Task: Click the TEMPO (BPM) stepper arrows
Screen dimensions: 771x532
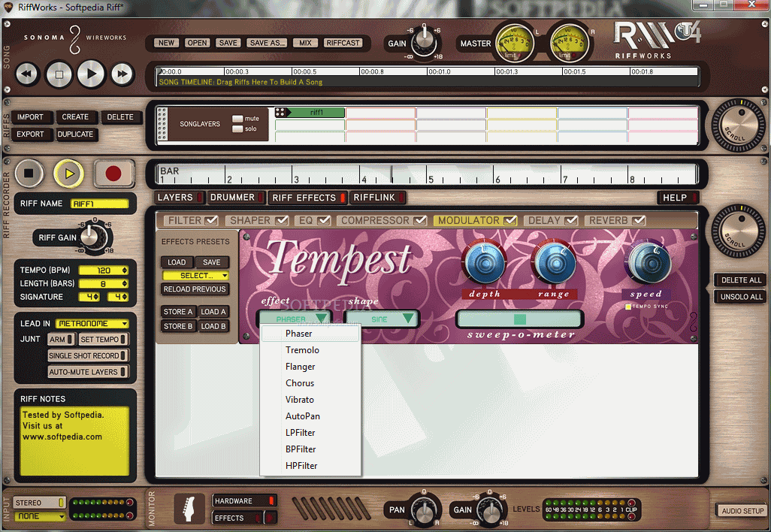Action: pyautogui.click(x=125, y=271)
